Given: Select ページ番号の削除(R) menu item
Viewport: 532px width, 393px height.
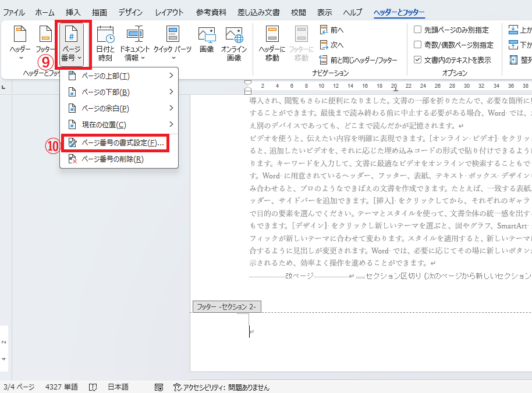Looking at the screenshot, I should click(x=119, y=159).
